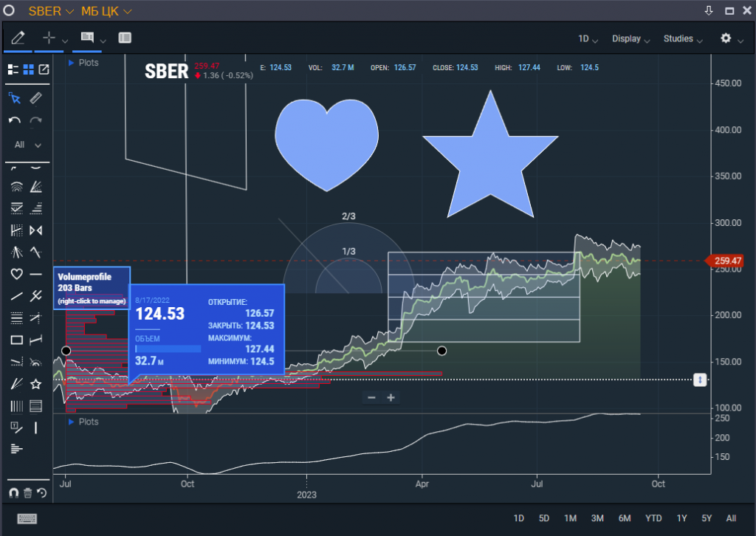Set chart range to 1M
Image resolution: width=756 pixels, height=536 pixels.
pos(571,518)
